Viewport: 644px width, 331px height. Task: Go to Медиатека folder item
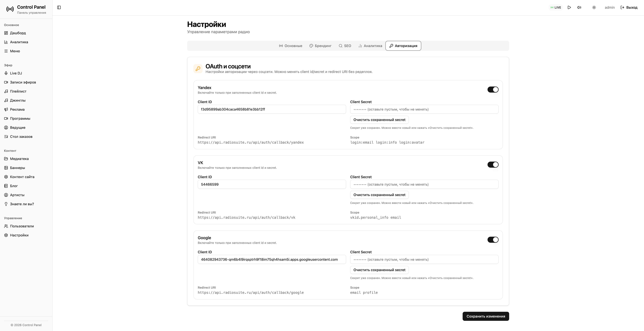coord(19,159)
